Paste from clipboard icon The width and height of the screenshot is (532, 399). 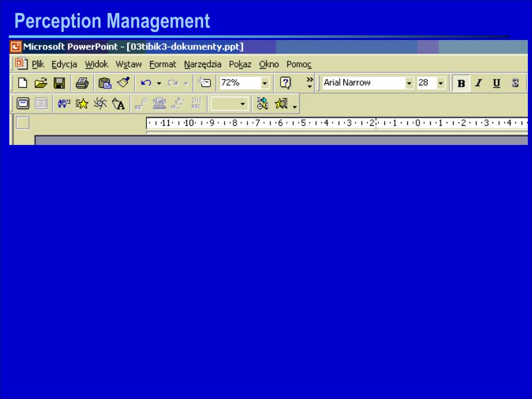click(104, 83)
